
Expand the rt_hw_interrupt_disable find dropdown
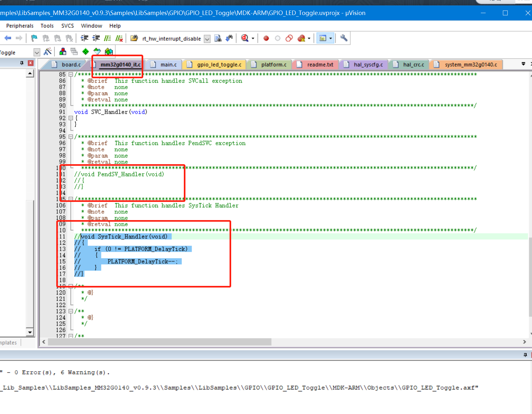pos(207,39)
